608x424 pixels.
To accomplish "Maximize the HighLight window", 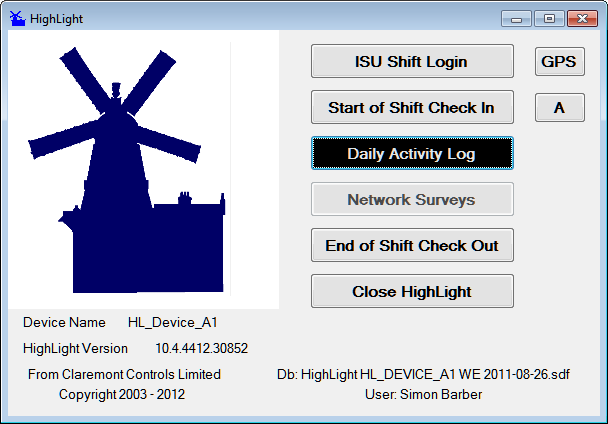I will coord(549,18).
